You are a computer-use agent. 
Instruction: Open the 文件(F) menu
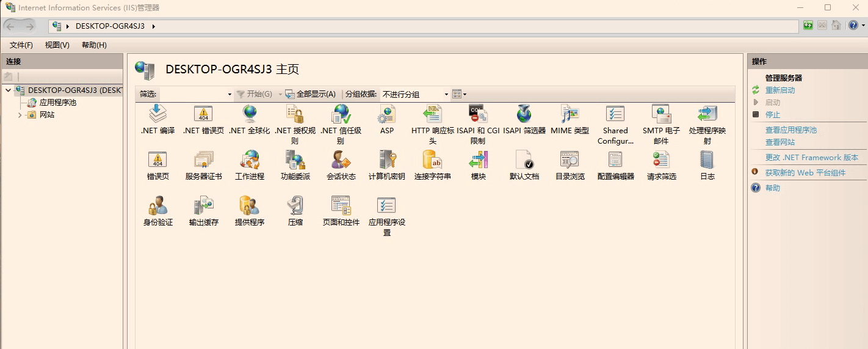click(21, 45)
